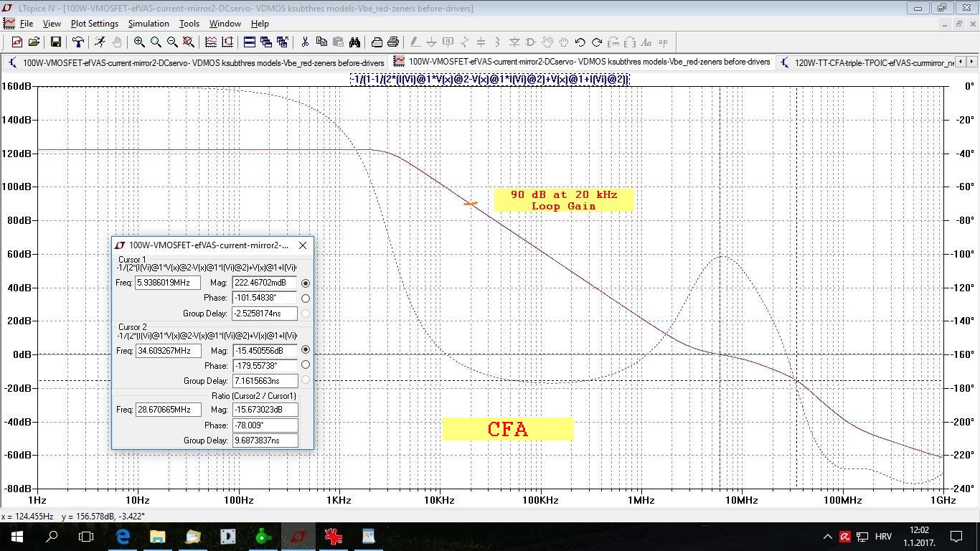
Task: Click the Zoom In magnifier icon
Action: point(139,42)
